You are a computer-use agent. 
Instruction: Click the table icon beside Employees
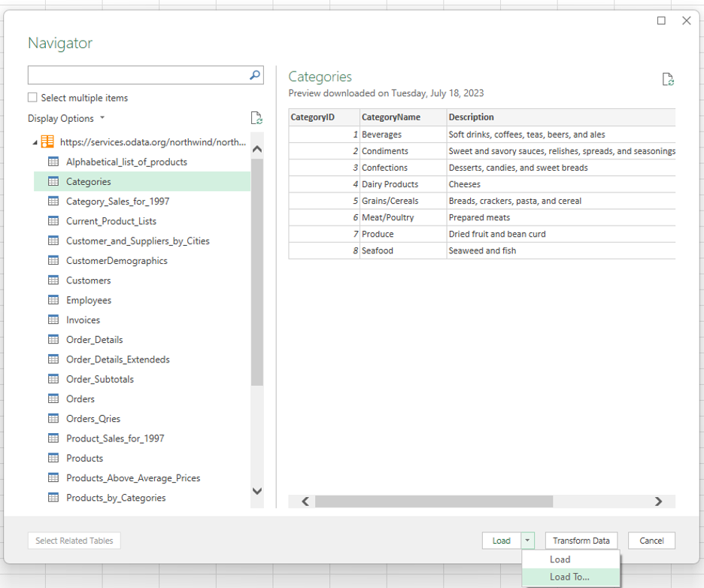pos(53,299)
